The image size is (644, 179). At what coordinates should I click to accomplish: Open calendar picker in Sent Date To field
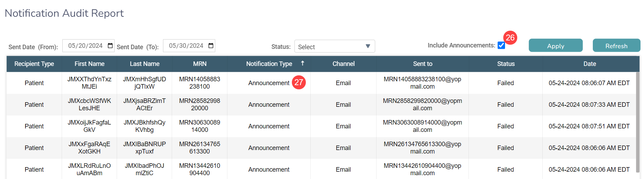click(x=211, y=46)
